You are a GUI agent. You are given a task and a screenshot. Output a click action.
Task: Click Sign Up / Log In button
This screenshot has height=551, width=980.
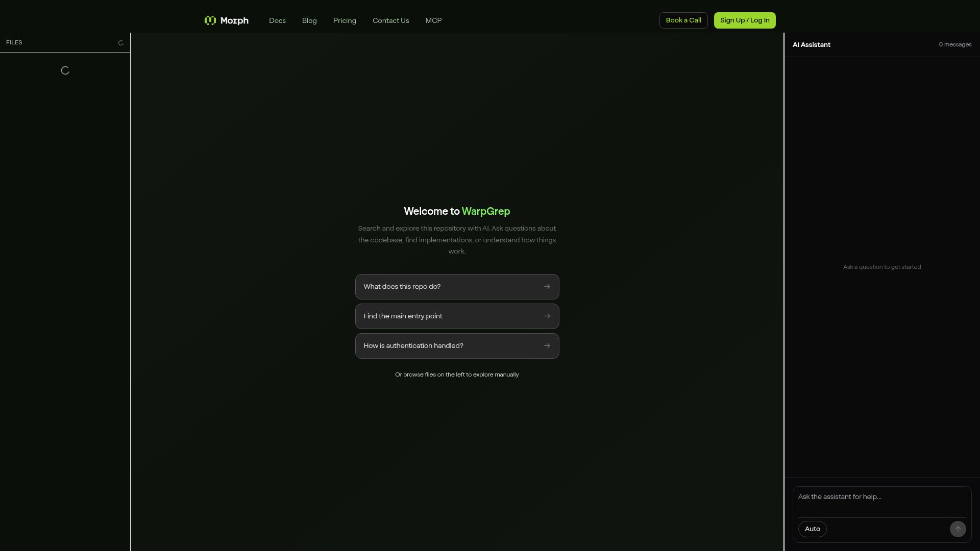745,20
